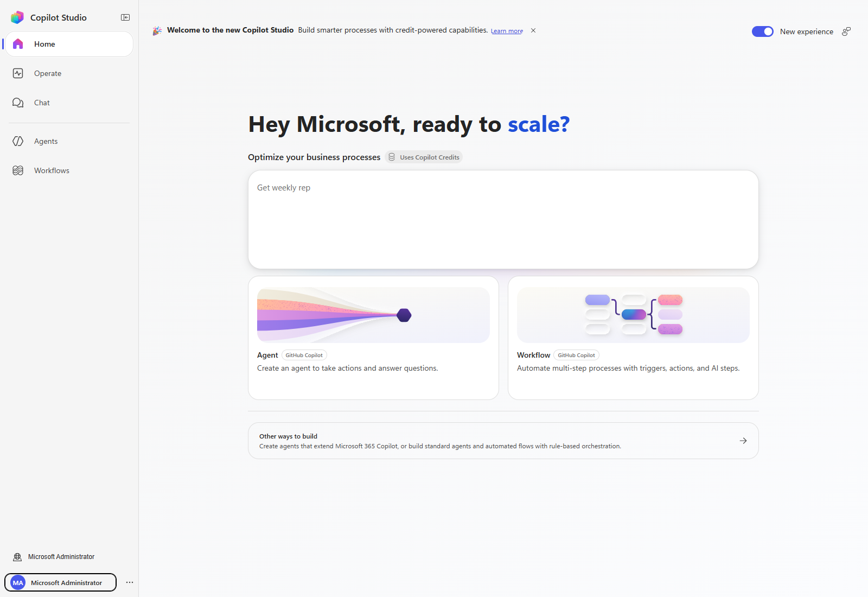Click the Operate activity icon
Viewport: 868px width, 597px height.
18,73
